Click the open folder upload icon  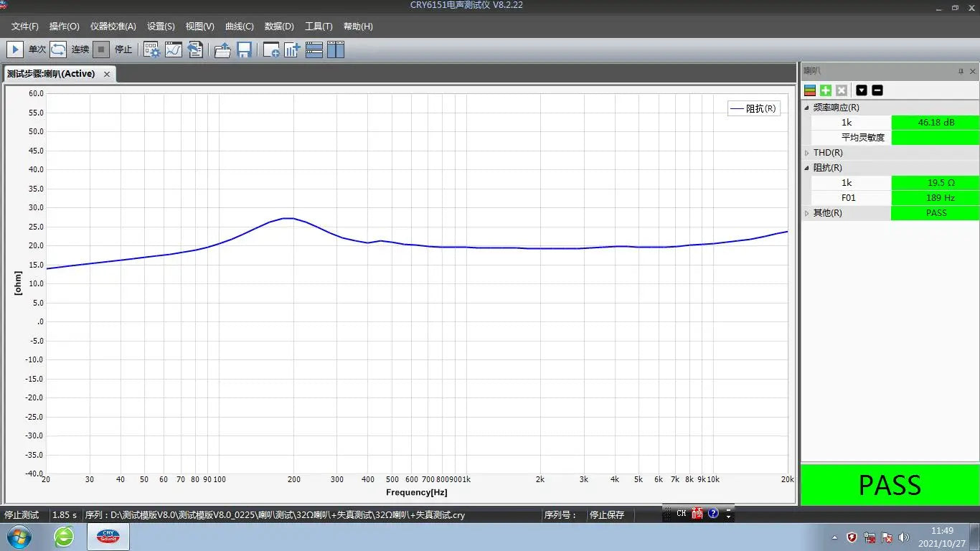222,50
